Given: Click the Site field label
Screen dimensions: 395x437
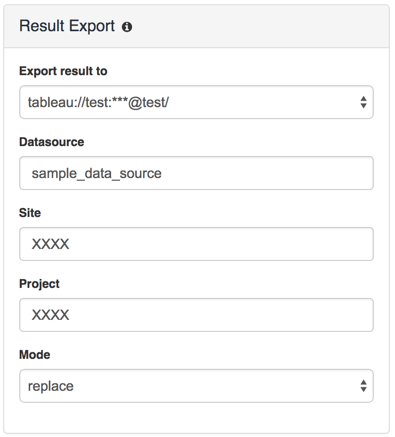Looking at the screenshot, I should (x=30, y=213).
